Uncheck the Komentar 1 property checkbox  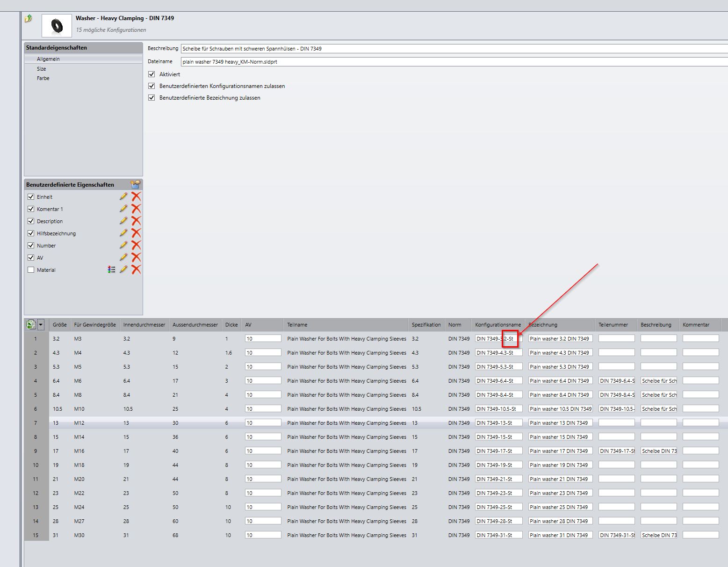click(31, 209)
